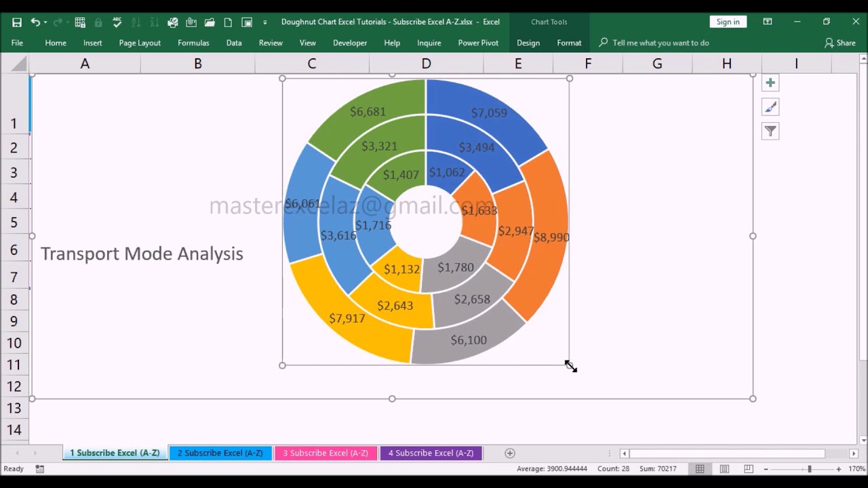Viewport: 868px width, 488px height.
Task: Add a new sheet with plus icon
Action: click(510, 453)
